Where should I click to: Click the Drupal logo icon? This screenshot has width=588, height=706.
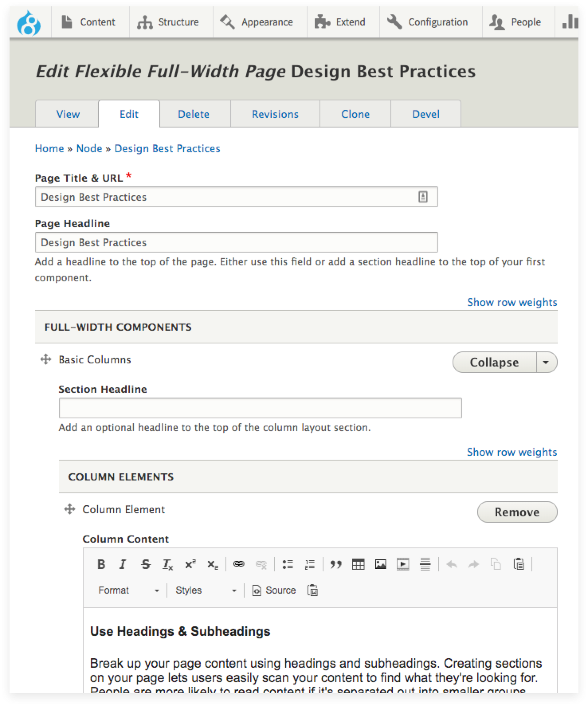pos(29,23)
